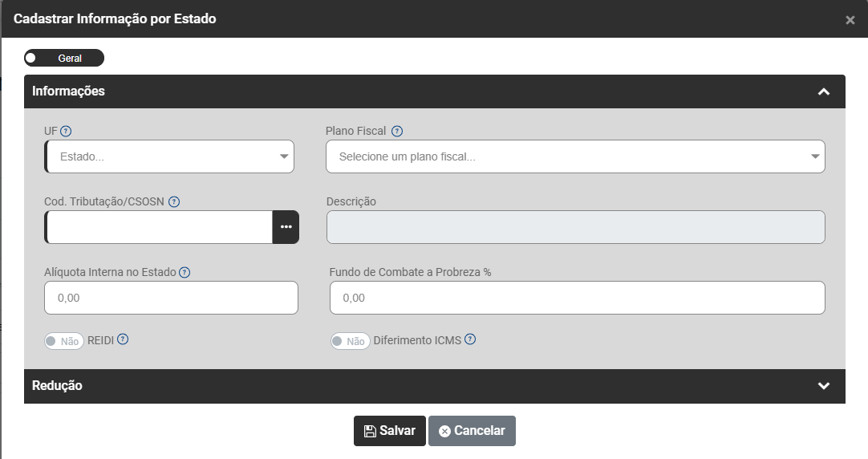868x459 pixels.
Task: Click the Redução section header title
Action: point(57,386)
